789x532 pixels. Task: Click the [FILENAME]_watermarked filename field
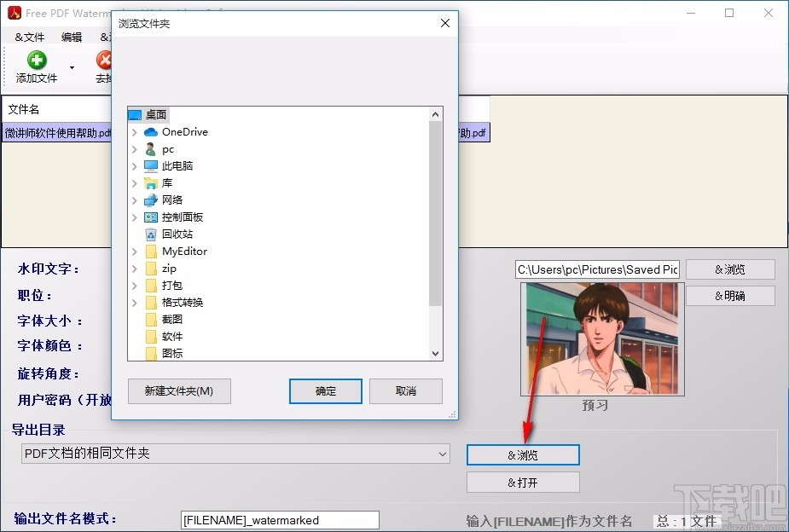point(279,519)
